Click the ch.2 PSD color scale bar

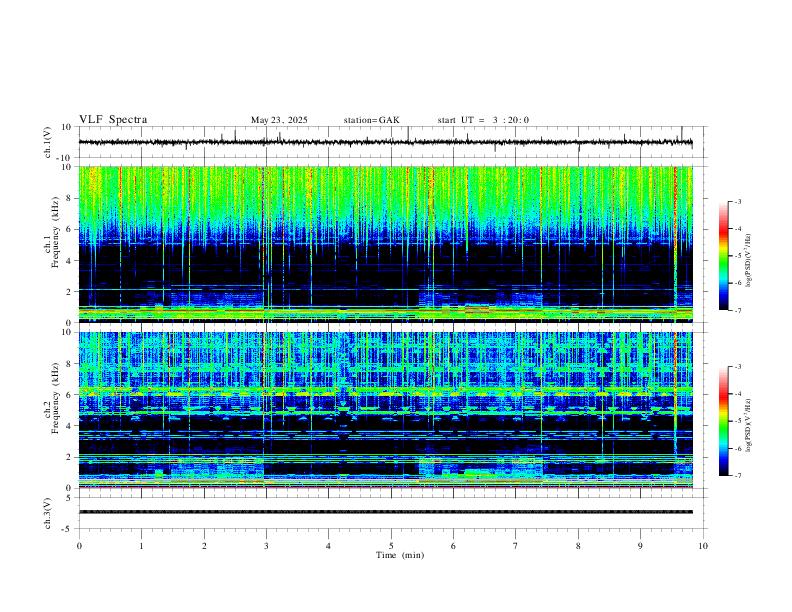coord(723,421)
